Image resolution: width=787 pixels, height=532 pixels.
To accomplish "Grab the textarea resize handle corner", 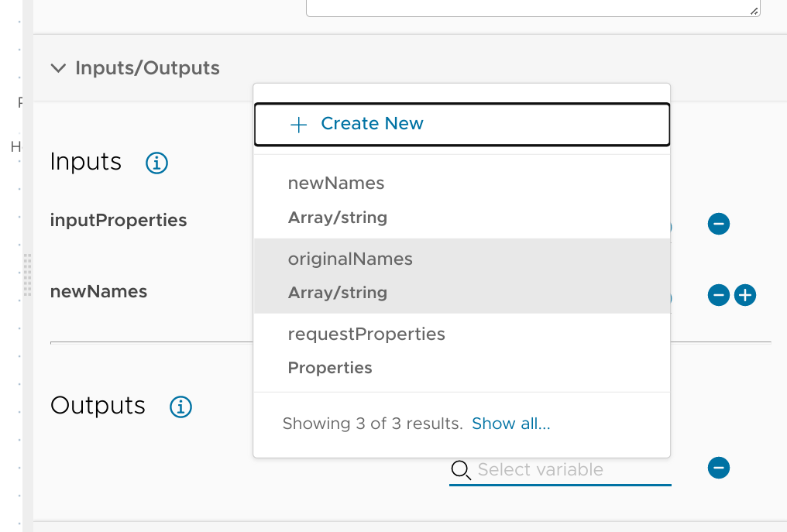I will [x=754, y=10].
